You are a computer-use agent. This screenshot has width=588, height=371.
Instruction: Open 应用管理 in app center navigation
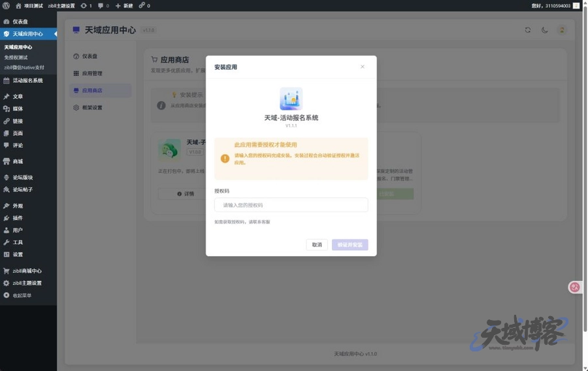point(101,73)
